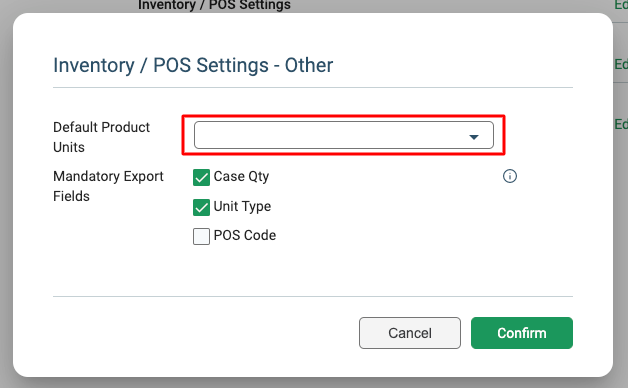Click inside the empty Default Product Units input area
Image resolution: width=628 pixels, height=388 pixels.
tap(328, 135)
